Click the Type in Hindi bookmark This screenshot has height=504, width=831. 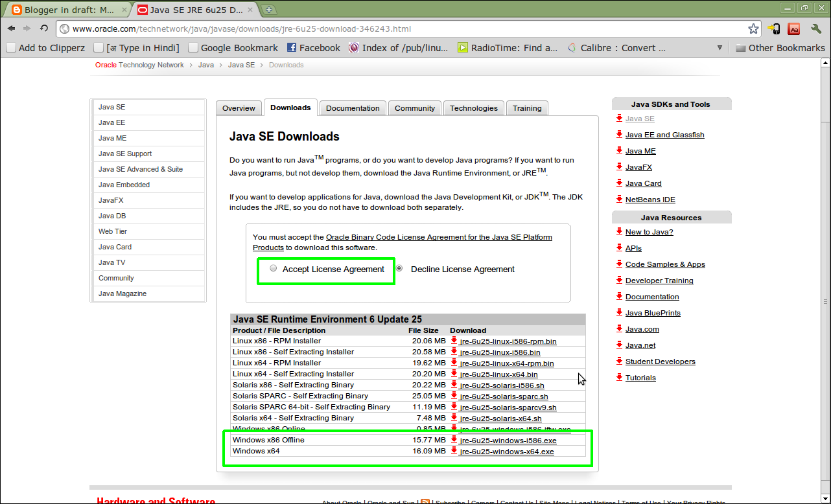tap(136, 48)
